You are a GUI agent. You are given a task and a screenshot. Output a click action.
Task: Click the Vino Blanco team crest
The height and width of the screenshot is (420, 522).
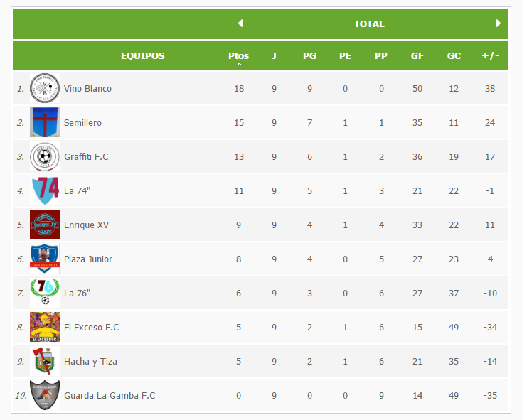click(x=45, y=88)
